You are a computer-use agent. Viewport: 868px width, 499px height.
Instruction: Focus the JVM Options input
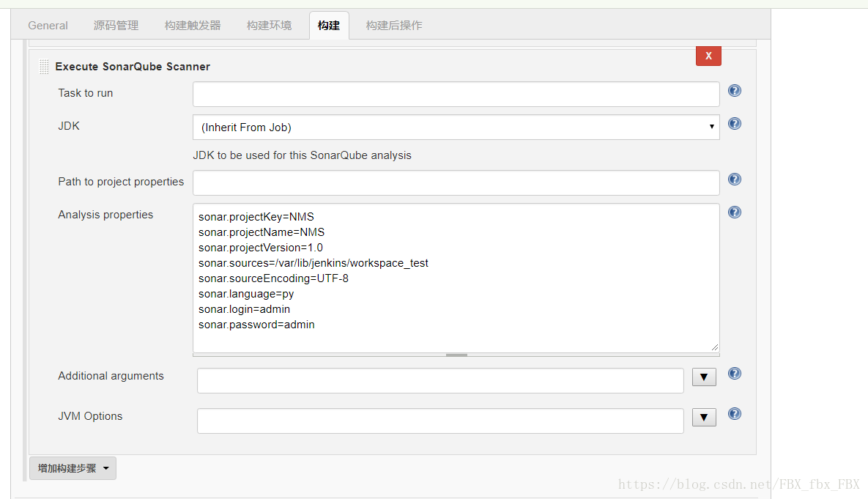(x=441, y=421)
